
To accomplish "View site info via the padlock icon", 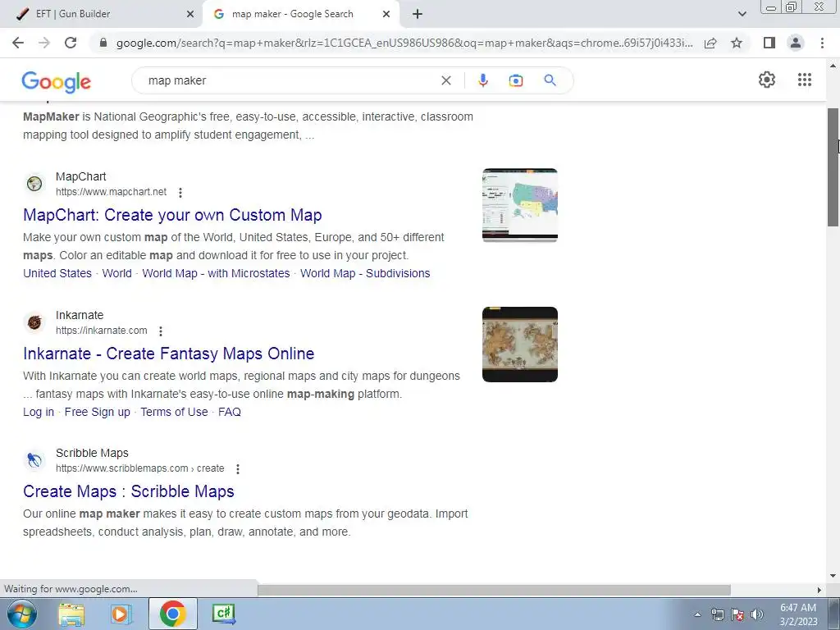I will (103, 43).
